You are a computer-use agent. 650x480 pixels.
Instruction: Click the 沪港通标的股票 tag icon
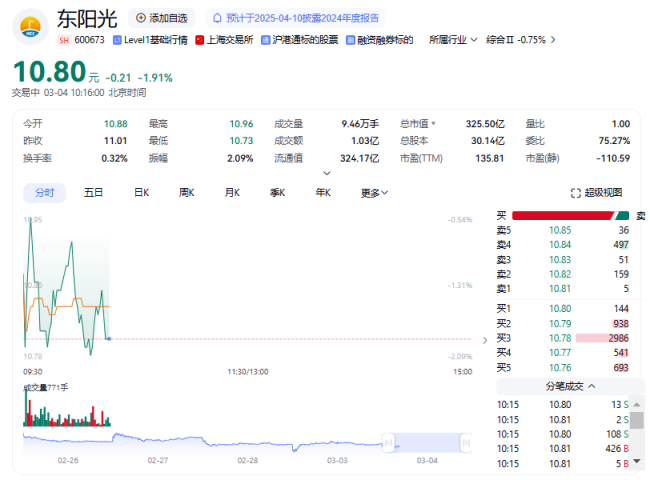(x=265, y=40)
